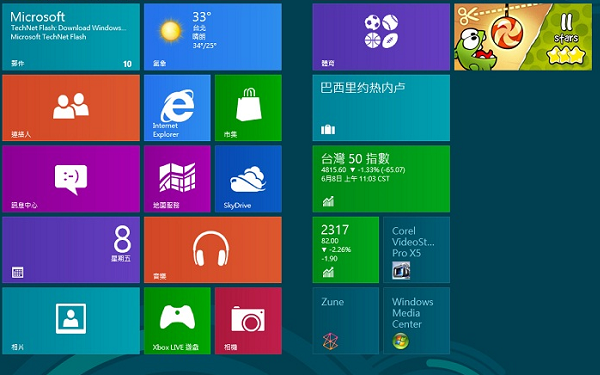Open the 台灣 50 指數 finance tile
This screenshot has height=375, width=600.
point(381,179)
